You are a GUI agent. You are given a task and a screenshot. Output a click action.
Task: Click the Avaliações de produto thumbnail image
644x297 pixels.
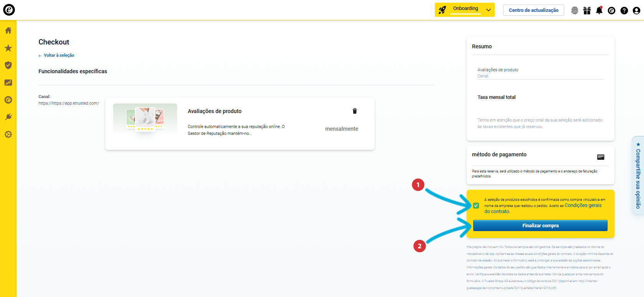[145, 119]
